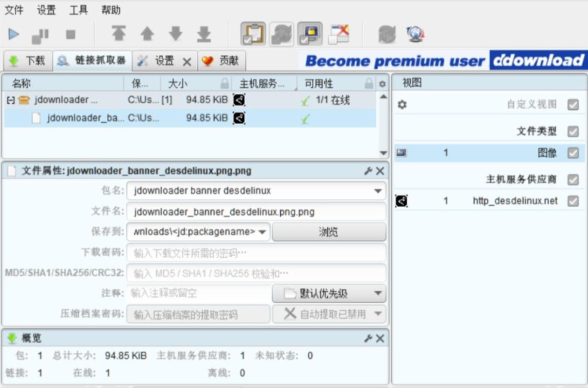Open the 默认优先级 priority dropdown
588x388 pixels.
[329, 294]
